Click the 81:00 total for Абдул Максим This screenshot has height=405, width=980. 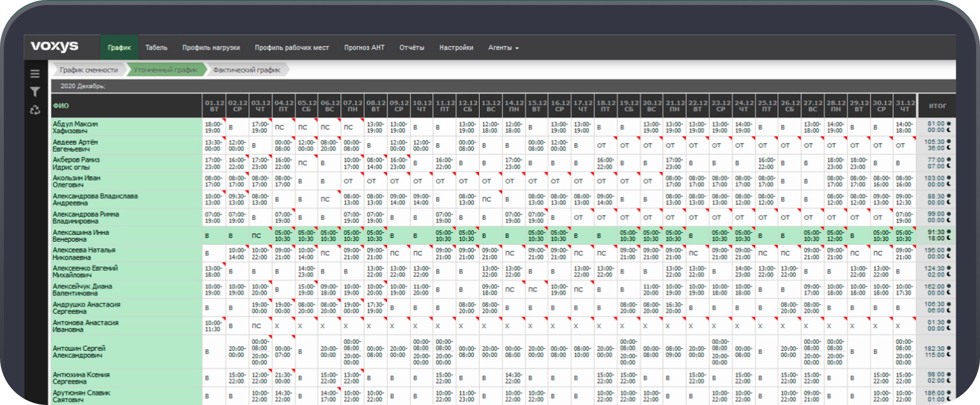(x=936, y=124)
